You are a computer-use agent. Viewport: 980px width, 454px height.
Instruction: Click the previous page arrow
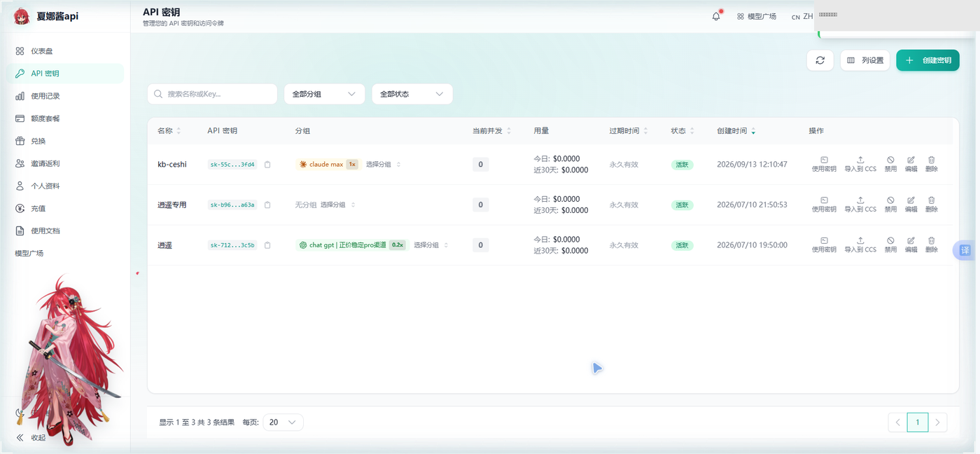[898, 422]
